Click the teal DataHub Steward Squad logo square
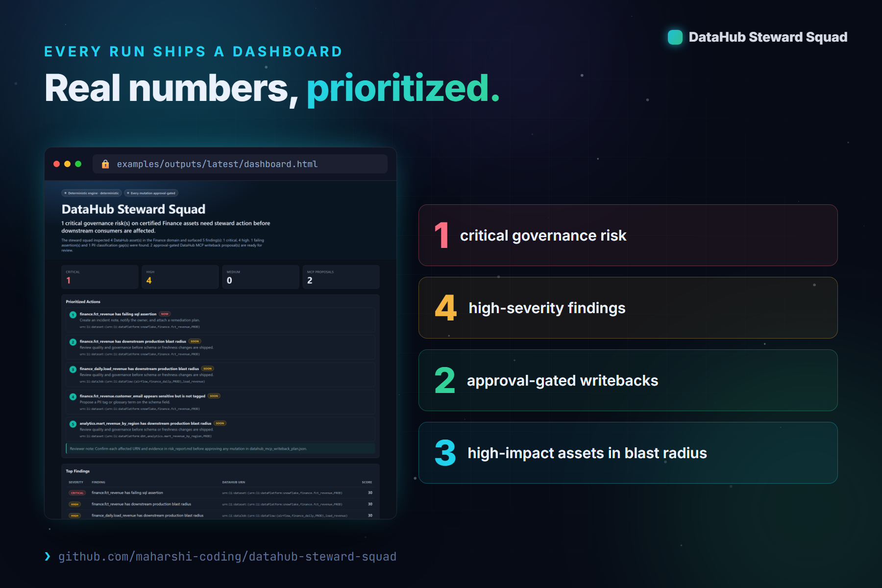The width and height of the screenshot is (882, 588). pyautogui.click(x=675, y=37)
